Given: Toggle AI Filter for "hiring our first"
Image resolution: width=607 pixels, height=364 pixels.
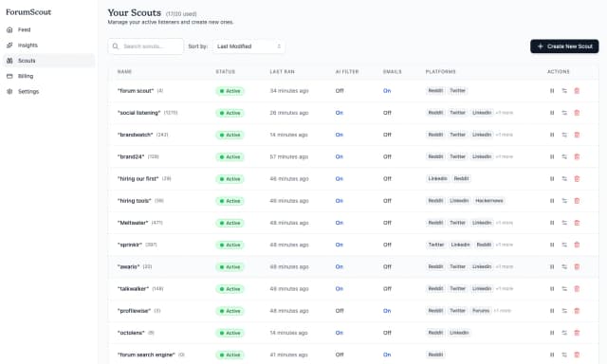Looking at the screenshot, I should coord(340,179).
